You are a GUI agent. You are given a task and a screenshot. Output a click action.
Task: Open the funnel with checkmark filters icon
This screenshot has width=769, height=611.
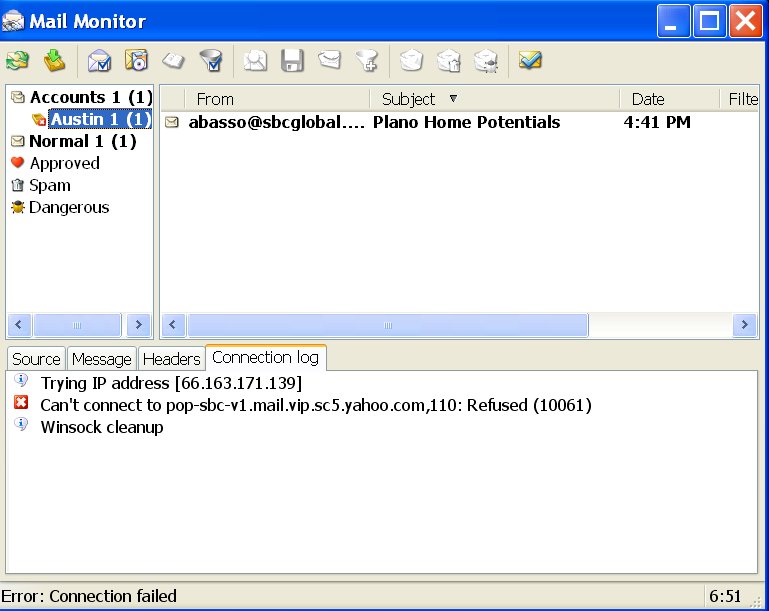tap(211, 61)
